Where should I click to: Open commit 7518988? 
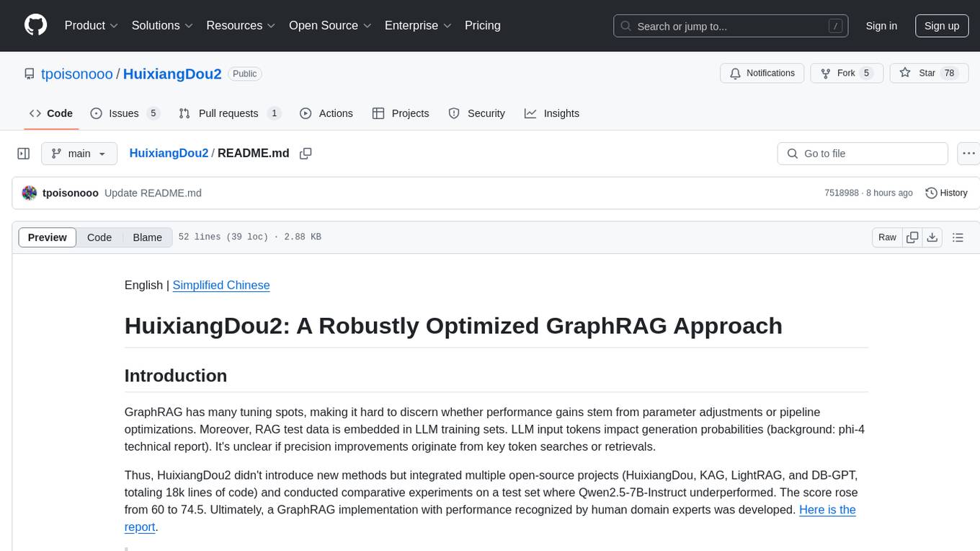[x=842, y=193]
